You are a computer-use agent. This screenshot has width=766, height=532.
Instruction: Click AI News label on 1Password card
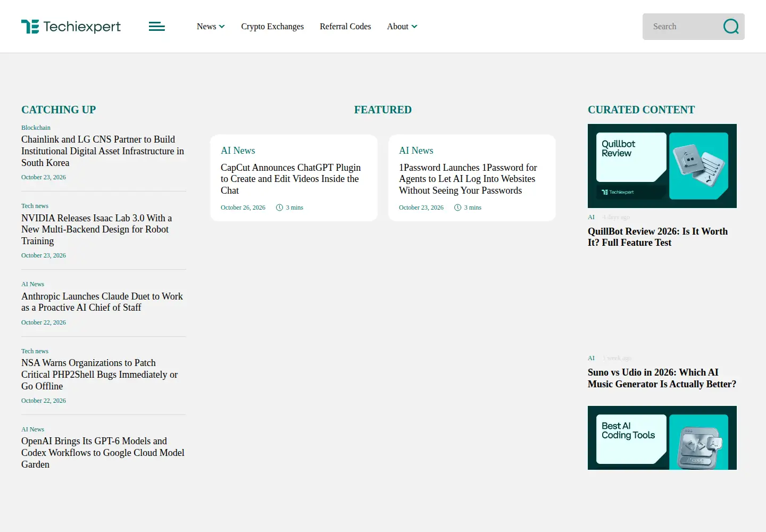pyautogui.click(x=416, y=151)
